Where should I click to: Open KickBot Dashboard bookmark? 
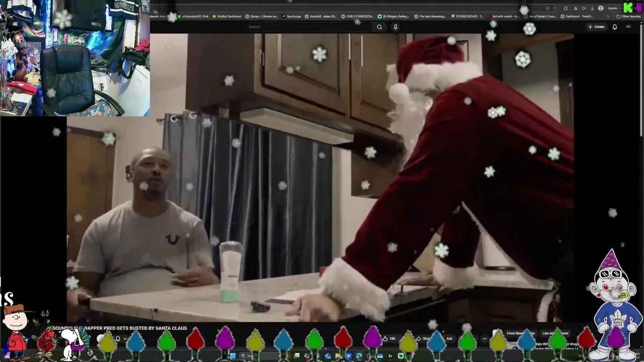[227, 17]
